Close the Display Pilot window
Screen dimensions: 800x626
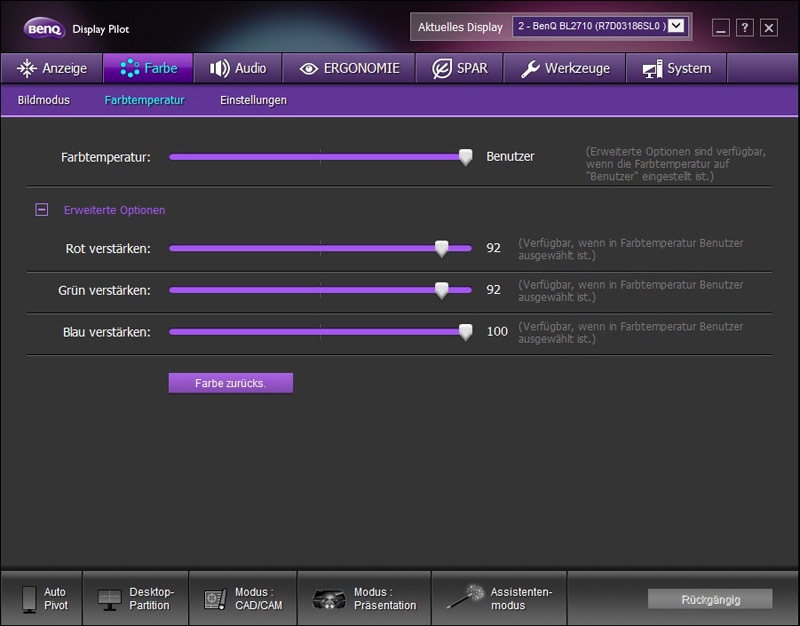(768, 28)
